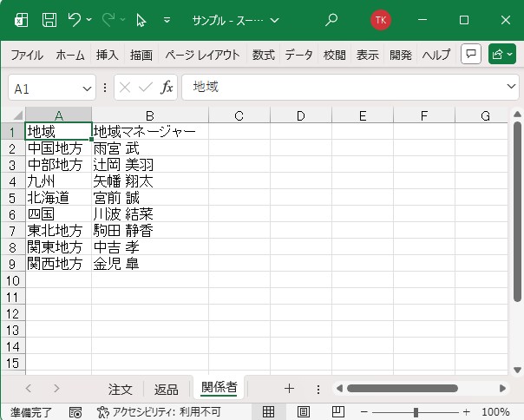
Task: Add a new sheet with plus icon
Action: point(289,388)
